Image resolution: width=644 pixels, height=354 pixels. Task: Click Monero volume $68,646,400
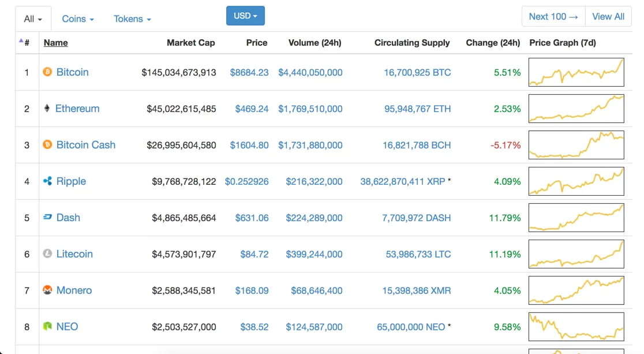click(x=316, y=290)
